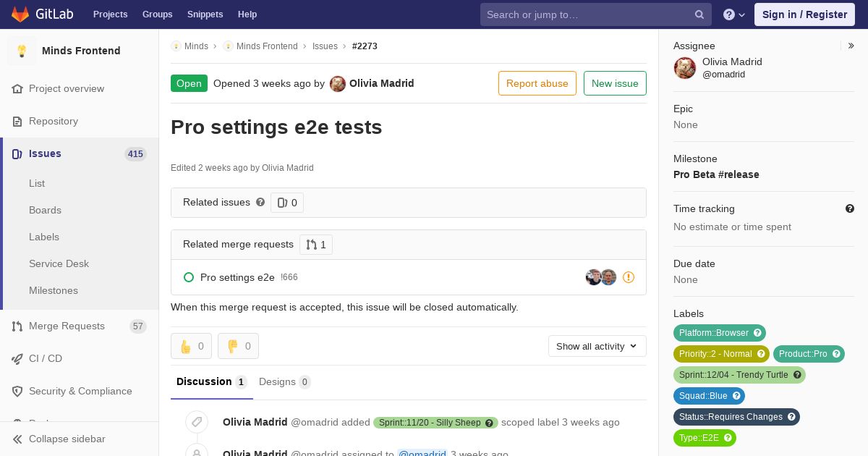Open the Labels sidebar item
868x456 pixels.
[x=44, y=237]
